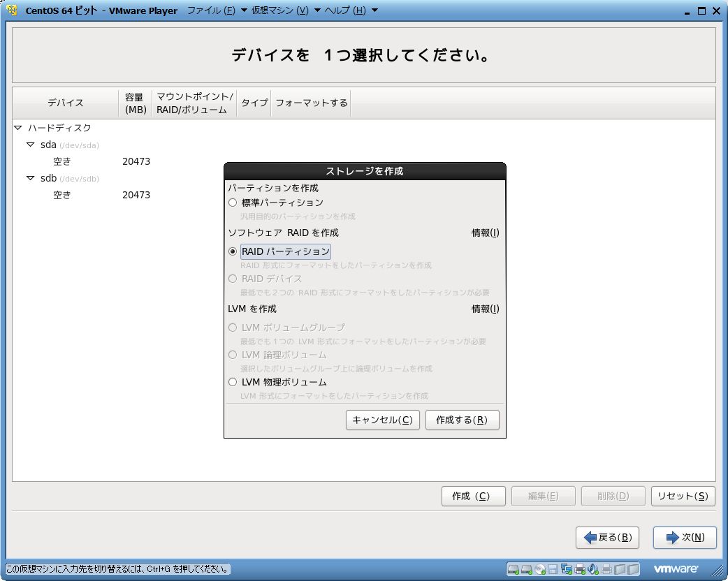Open the ヘルプ(H) menu dropdown arrow

tap(374, 10)
